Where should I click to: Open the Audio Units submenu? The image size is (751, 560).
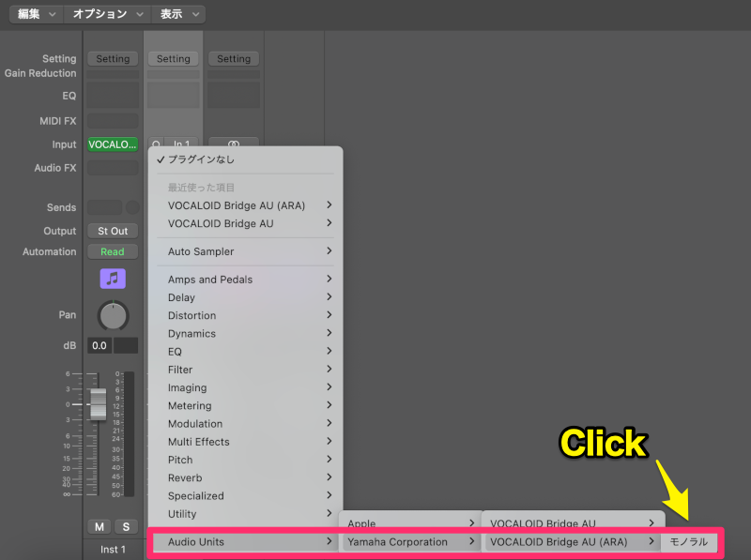pos(245,542)
